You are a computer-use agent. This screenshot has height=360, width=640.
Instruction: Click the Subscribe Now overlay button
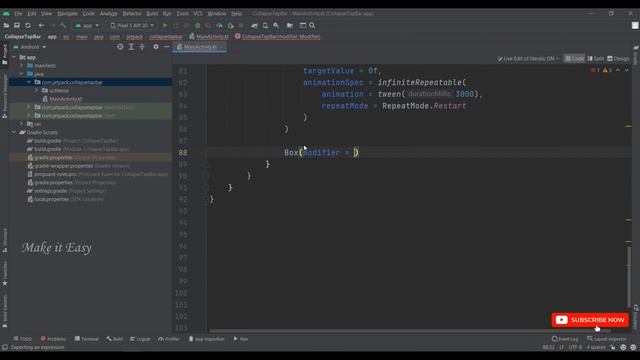[x=590, y=320]
